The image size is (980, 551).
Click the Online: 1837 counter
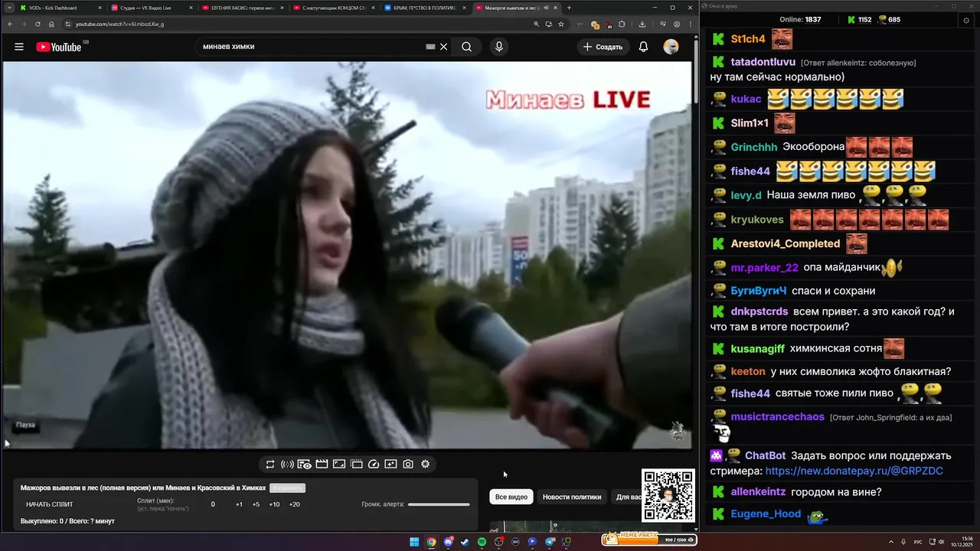pos(801,20)
